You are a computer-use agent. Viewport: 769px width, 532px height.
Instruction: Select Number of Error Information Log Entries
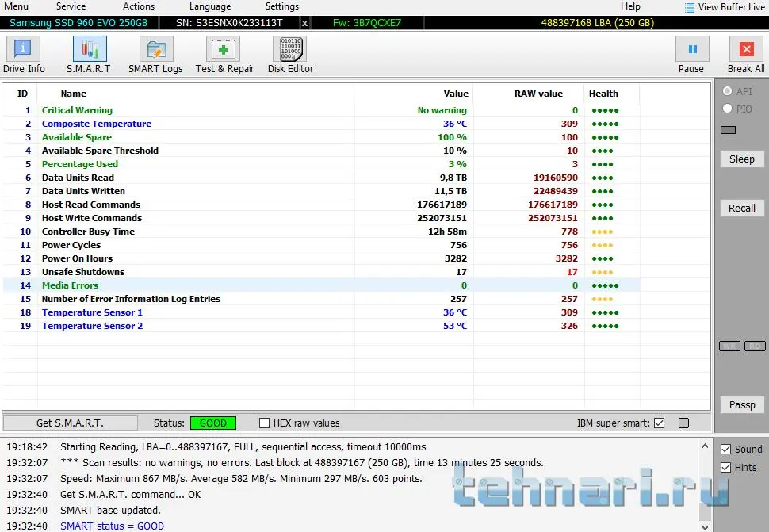click(322, 299)
